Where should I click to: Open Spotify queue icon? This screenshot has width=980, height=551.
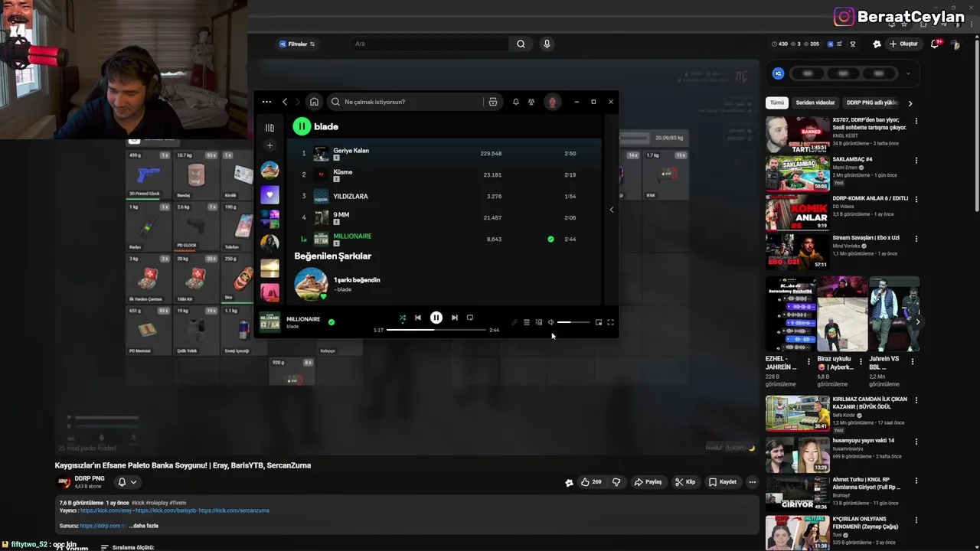point(527,322)
